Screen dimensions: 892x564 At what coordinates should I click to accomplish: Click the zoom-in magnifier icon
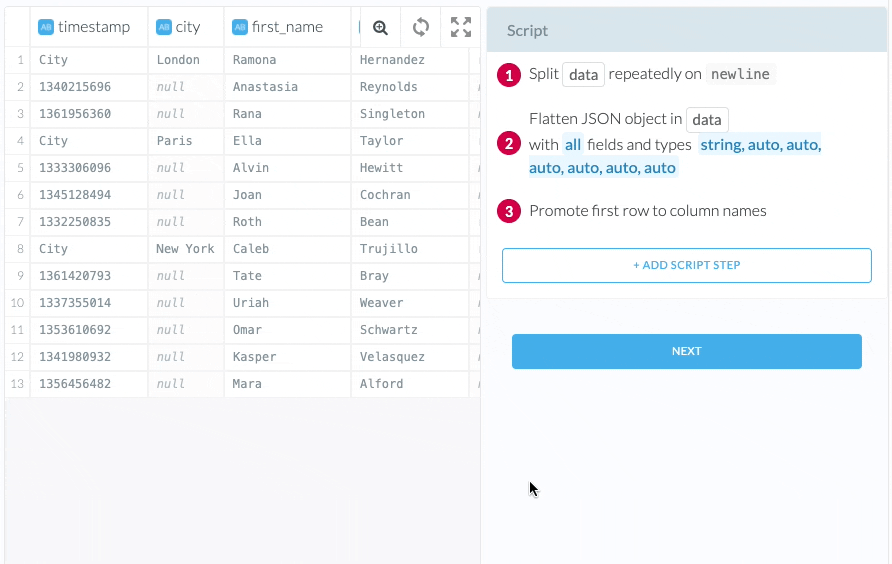380,28
